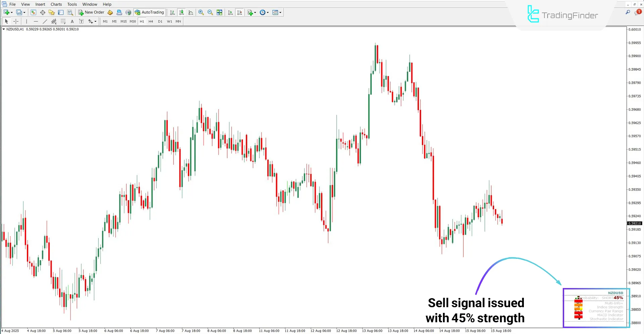Switch display to candlestick mode
Screen dimensions: 644x334
(x=182, y=12)
